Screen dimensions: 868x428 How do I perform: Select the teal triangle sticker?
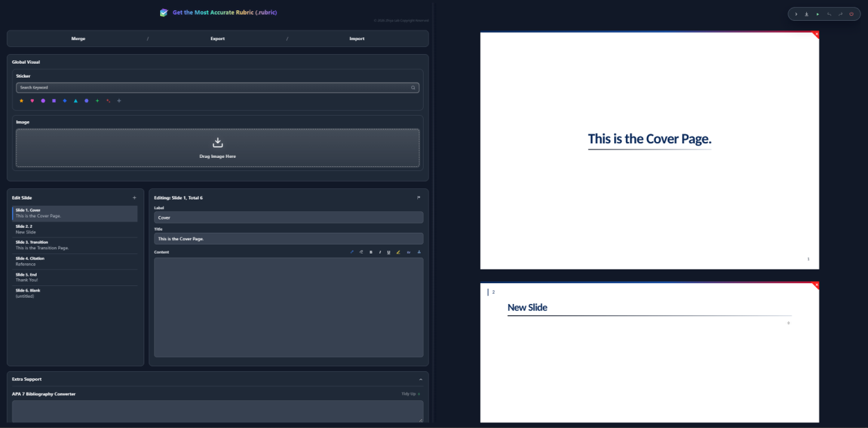pyautogui.click(x=76, y=101)
